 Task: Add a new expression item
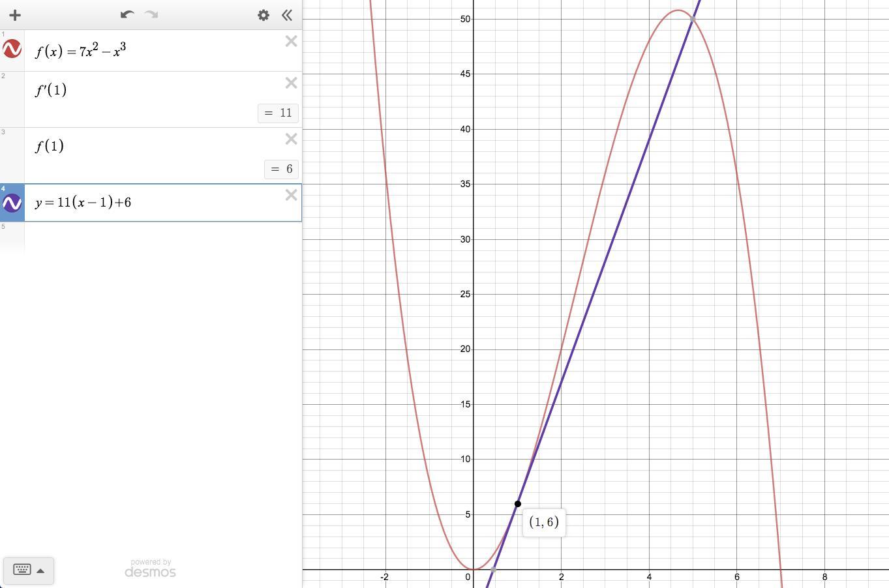pos(15,15)
